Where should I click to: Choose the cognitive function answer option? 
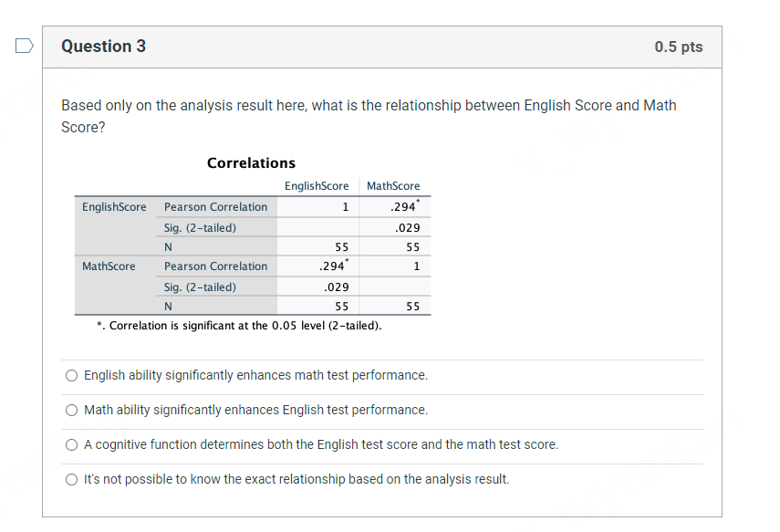tap(71, 444)
